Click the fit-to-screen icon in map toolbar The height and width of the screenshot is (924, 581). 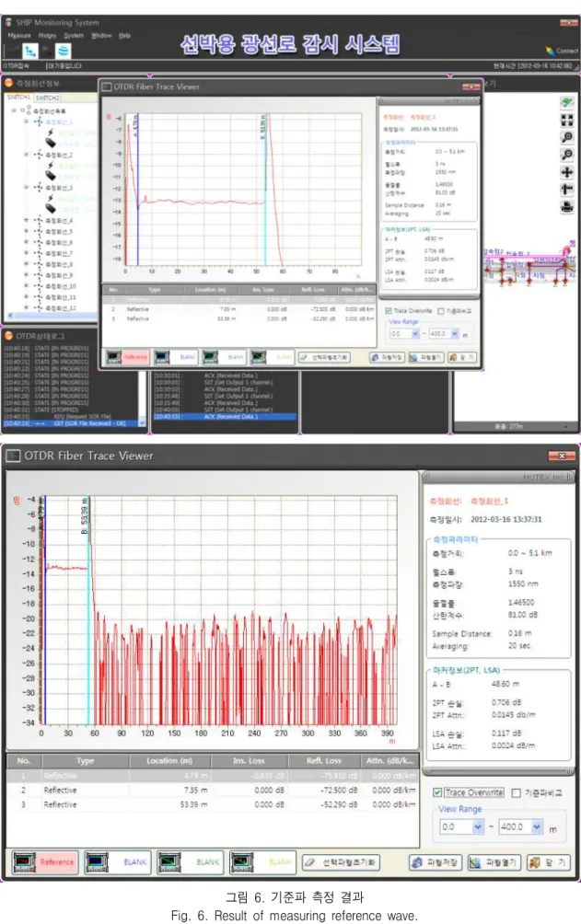point(567,121)
